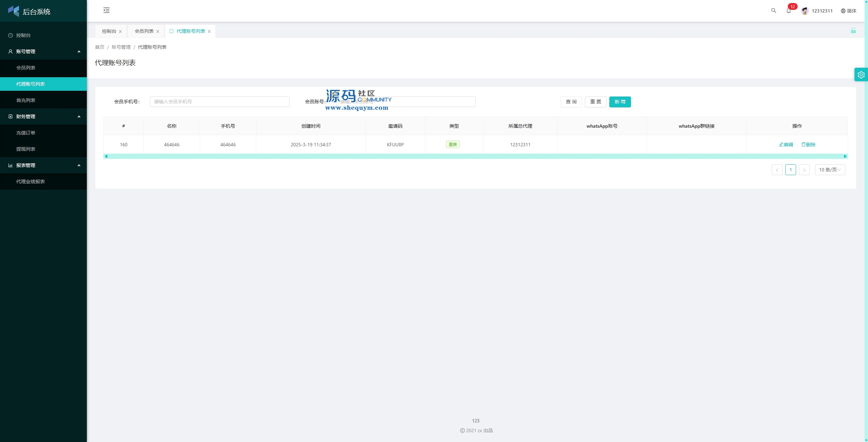Refresh the 代理账号列表 tab icon
The image size is (868, 442).
172,31
